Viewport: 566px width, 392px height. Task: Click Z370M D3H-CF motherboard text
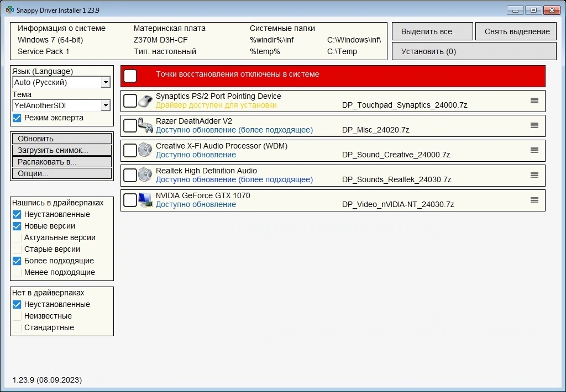161,40
